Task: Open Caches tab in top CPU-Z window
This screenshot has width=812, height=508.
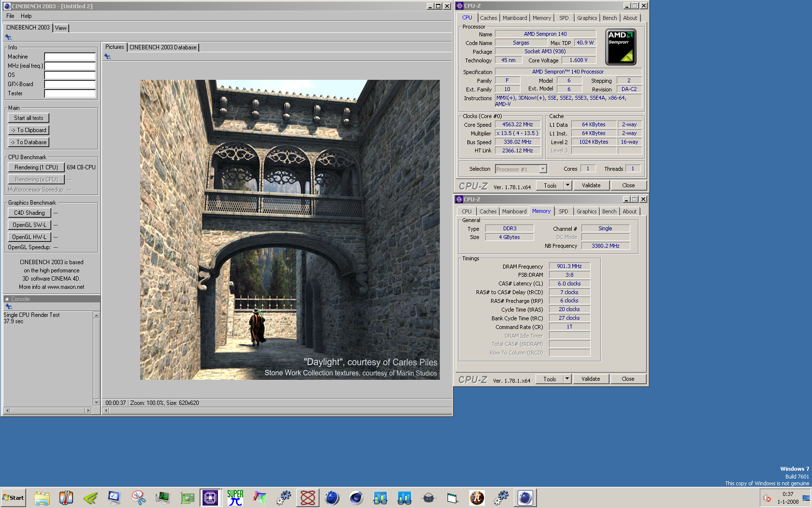Action: tap(488, 18)
